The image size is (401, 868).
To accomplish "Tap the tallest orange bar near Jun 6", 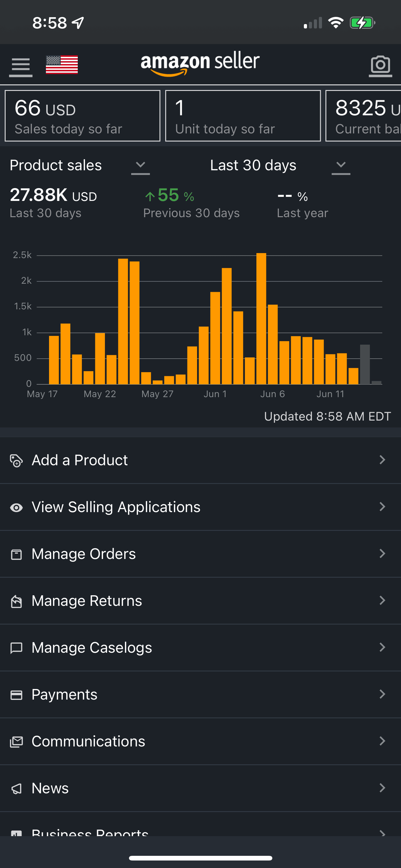I will (261, 318).
